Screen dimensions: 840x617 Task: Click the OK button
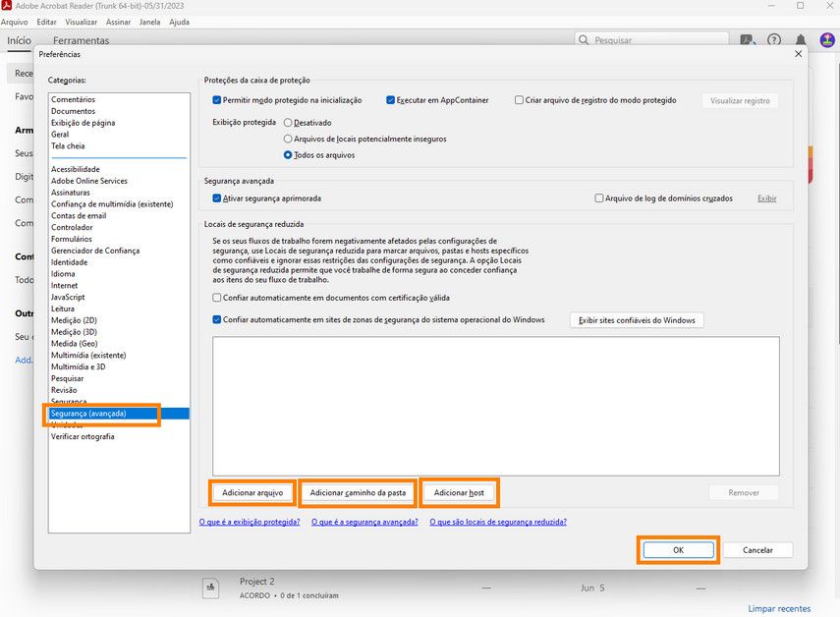coord(678,550)
